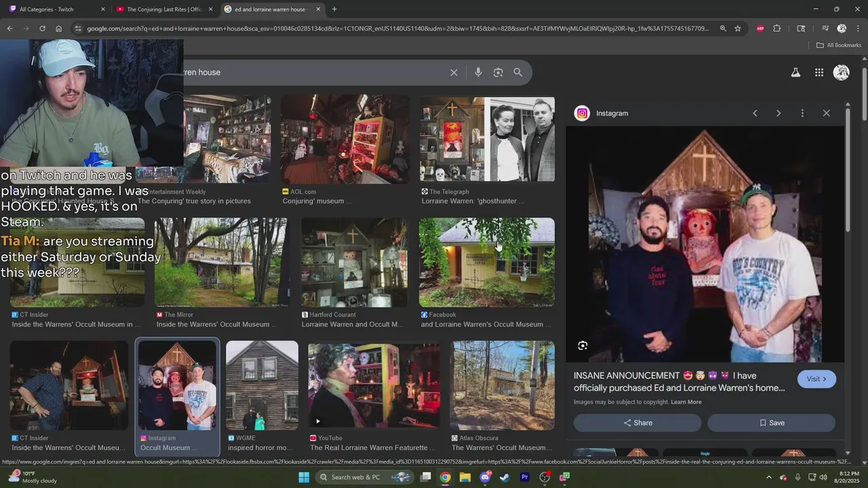
Task: Open YouTube Real Lorraine Warren Featurette thumbnail
Action: pyautogui.click(x=374, y=386)
